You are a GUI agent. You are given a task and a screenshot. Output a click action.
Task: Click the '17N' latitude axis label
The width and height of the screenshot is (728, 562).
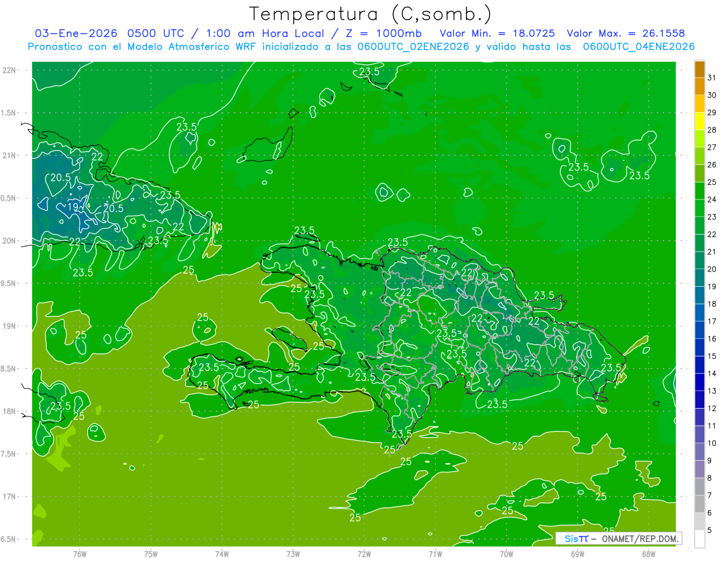coord(10,497)
